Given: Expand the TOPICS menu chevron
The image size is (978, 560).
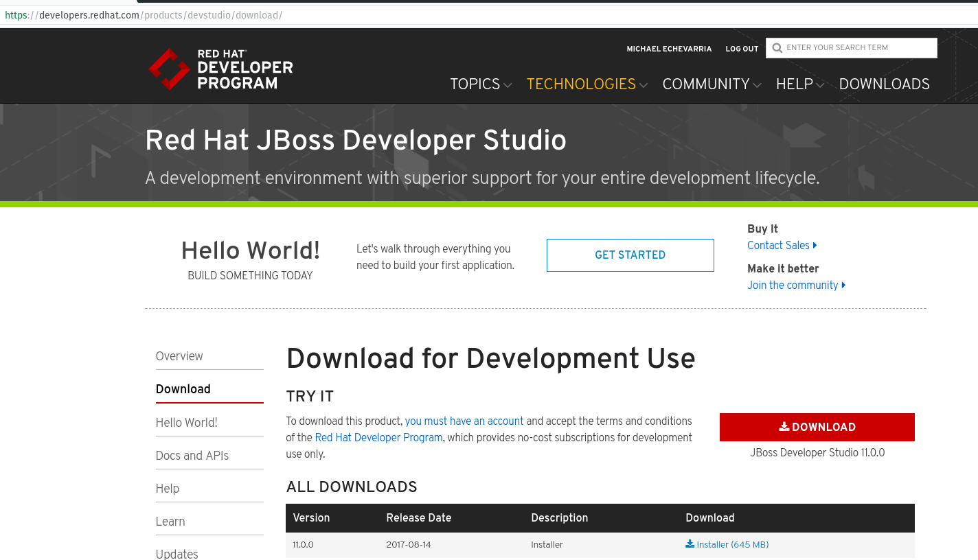Looking at the screenshot, I should point(508,85).
